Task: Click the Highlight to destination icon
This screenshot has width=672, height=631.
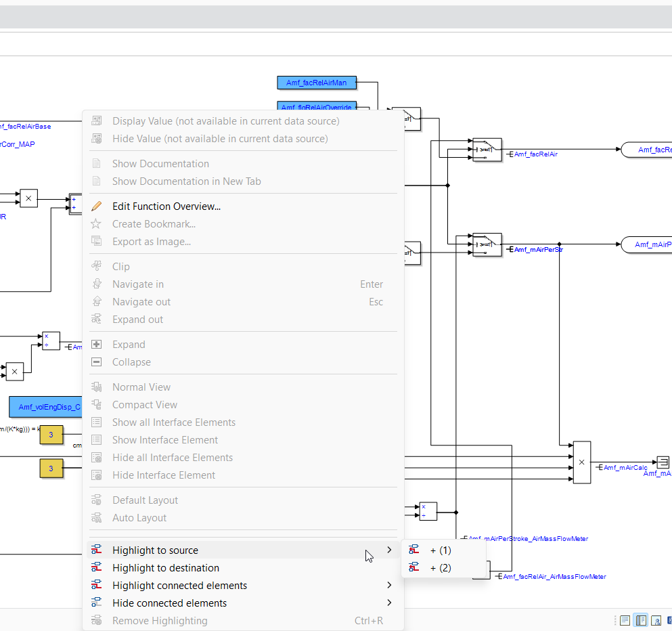Action: coord(97,567)
